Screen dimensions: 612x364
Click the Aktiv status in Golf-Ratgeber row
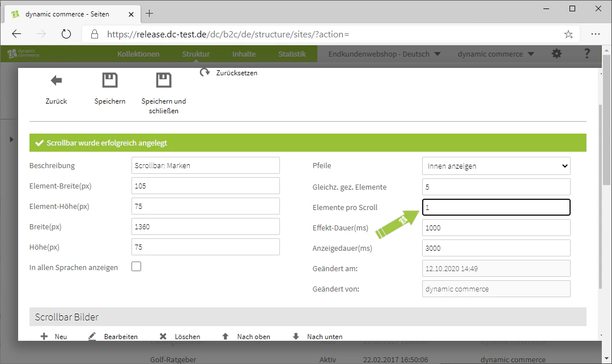click(328, 359)
